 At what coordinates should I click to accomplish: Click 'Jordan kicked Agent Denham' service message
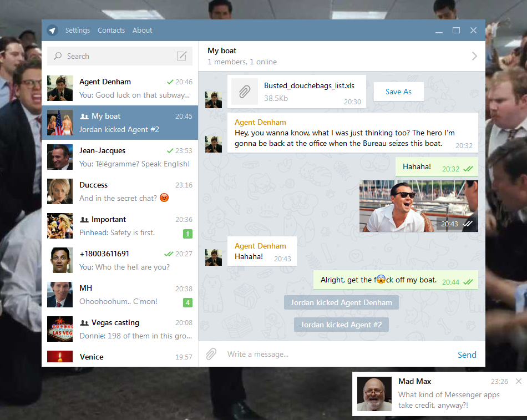point(341,302)
